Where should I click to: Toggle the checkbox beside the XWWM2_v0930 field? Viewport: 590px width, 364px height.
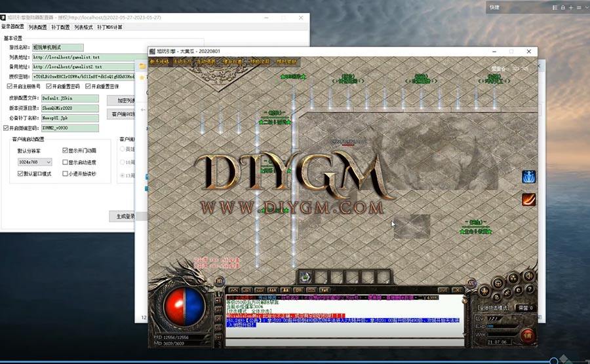pyautogui.click(x=6, y=128)
